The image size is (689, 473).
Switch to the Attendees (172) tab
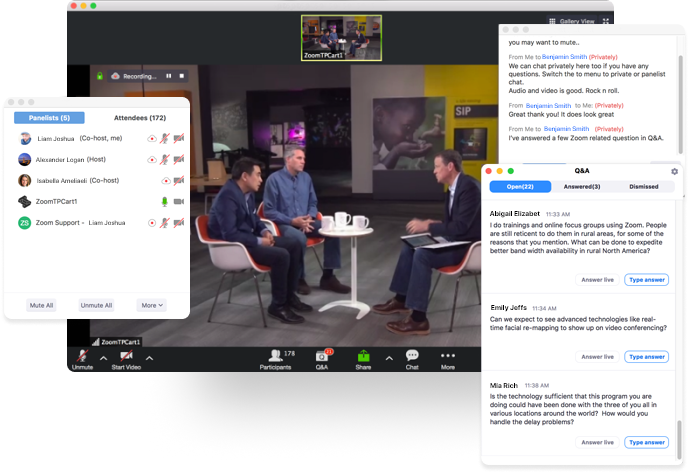point(140,118)
